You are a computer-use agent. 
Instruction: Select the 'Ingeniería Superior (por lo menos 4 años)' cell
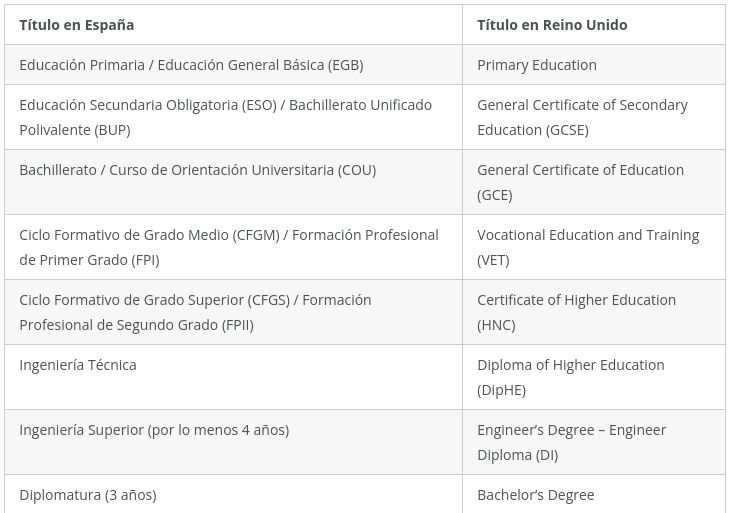pos(154,430)
